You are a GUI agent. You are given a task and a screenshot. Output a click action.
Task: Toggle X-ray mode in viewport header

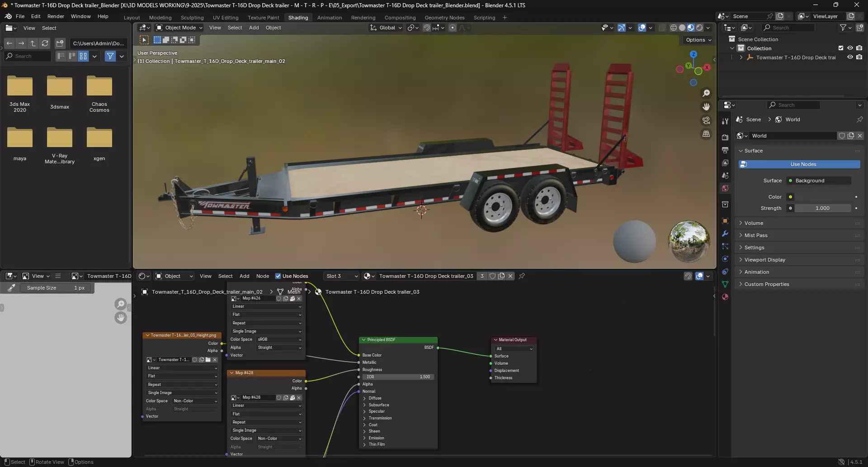[x=662, y=28]
